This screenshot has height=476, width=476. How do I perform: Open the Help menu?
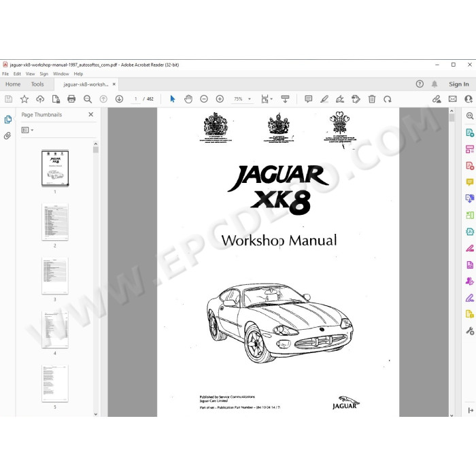(x=78, y=73)
